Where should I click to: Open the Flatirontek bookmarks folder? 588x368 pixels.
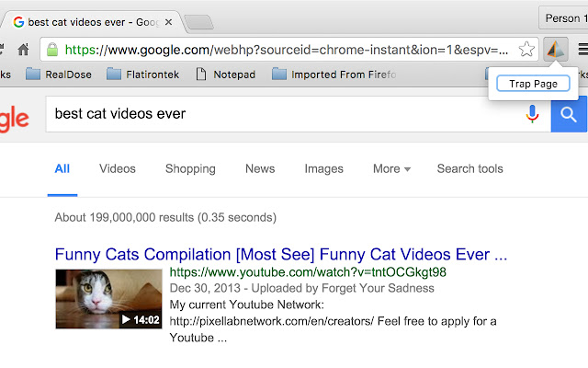143,75
